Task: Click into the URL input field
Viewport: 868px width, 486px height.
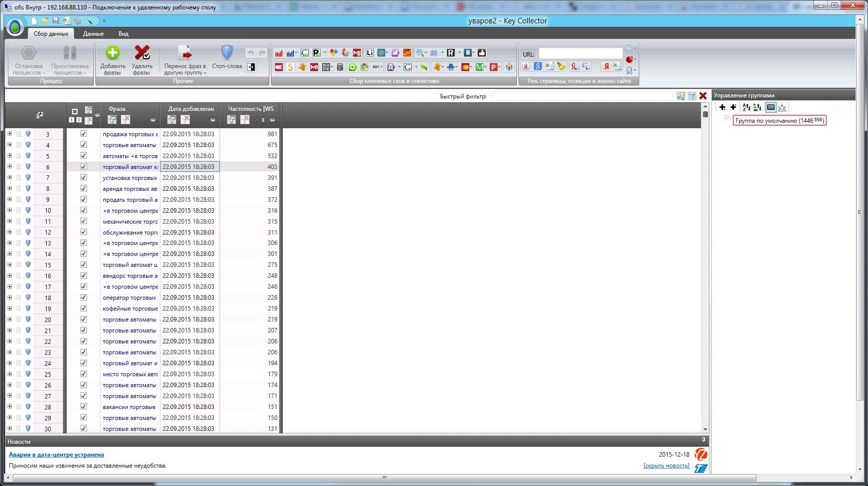Action: tap(580, 54)
